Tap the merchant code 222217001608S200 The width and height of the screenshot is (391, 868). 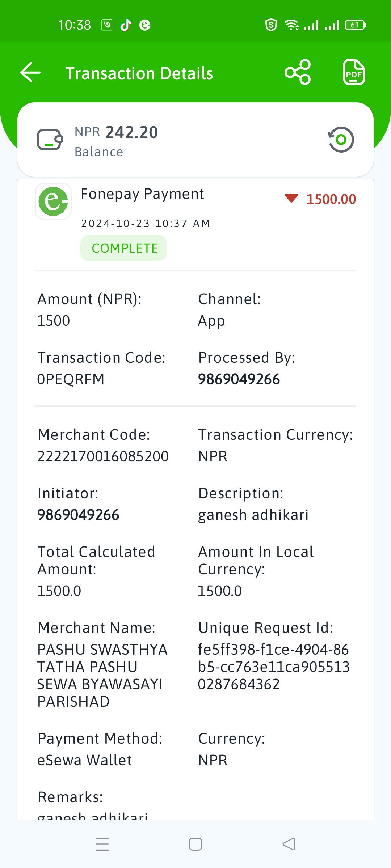click(103, 456)
